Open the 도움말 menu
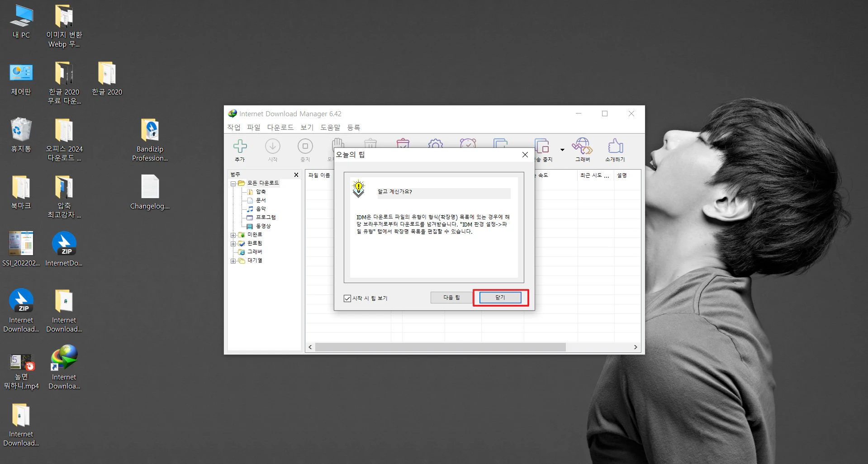This screenshot has width=868, height=464. pyautogui.click(x=331, y=128)
